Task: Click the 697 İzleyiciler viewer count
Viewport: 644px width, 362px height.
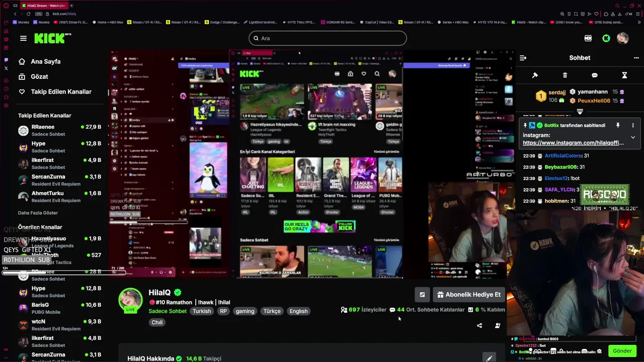Action: [x=364, y=310]
